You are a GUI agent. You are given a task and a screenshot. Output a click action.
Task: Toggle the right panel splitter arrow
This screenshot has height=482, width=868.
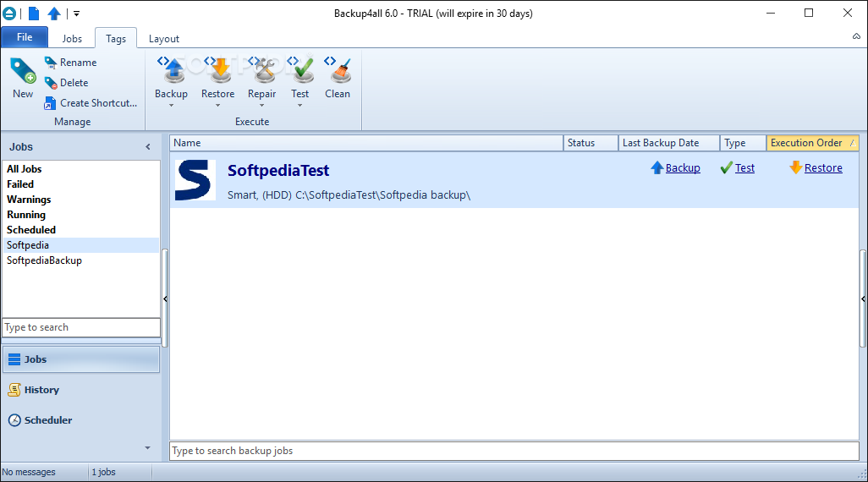click(x=863, y=299)
